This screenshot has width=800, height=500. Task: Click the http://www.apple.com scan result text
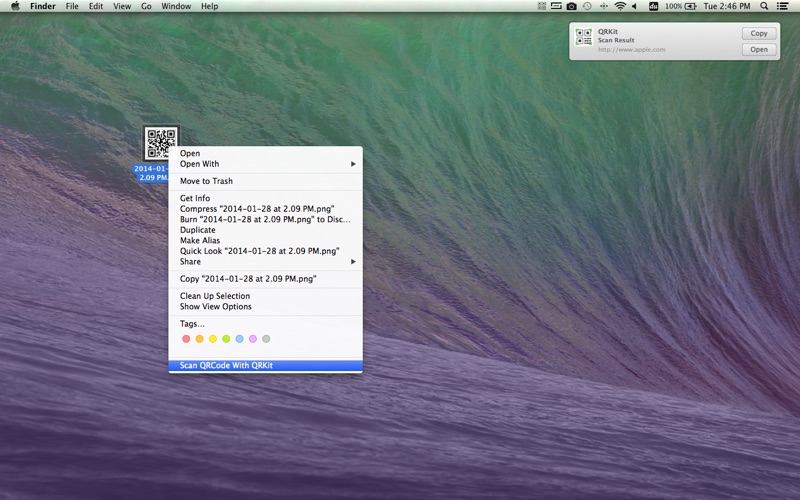(x=632, y=49)
